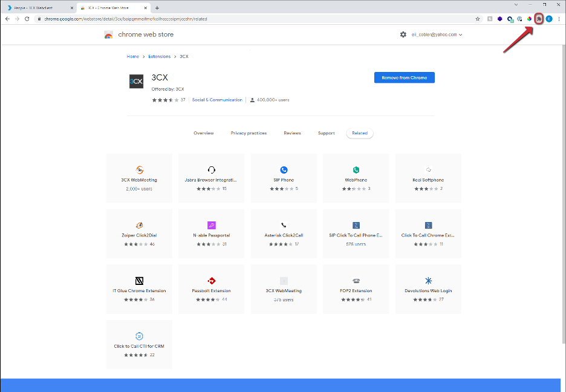Click the dark hexagon extension icon

coord(500,19)
